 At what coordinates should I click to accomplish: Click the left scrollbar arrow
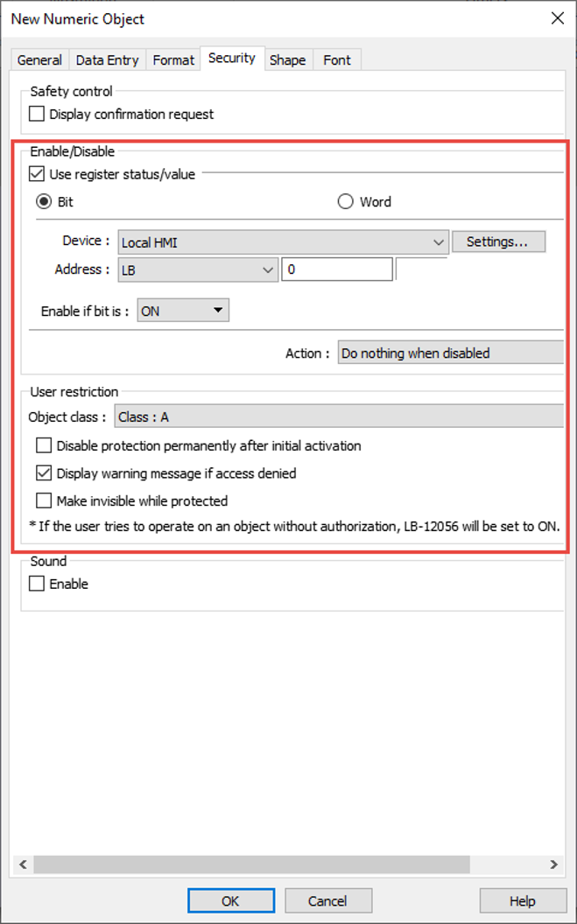click(x=23, y=864)
